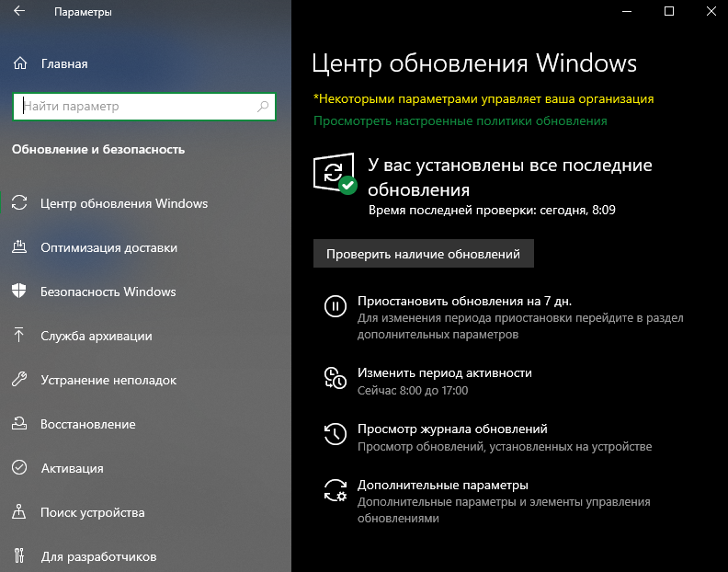
Task: Click the Обновление и безопасность heading
Action: point(98,149)
